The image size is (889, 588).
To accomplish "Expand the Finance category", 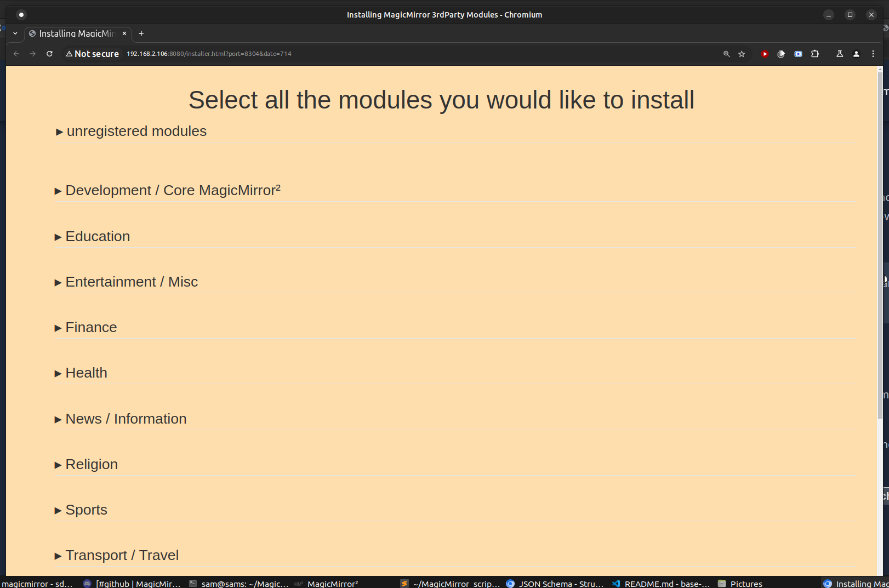I will click(x=86, y=327).
